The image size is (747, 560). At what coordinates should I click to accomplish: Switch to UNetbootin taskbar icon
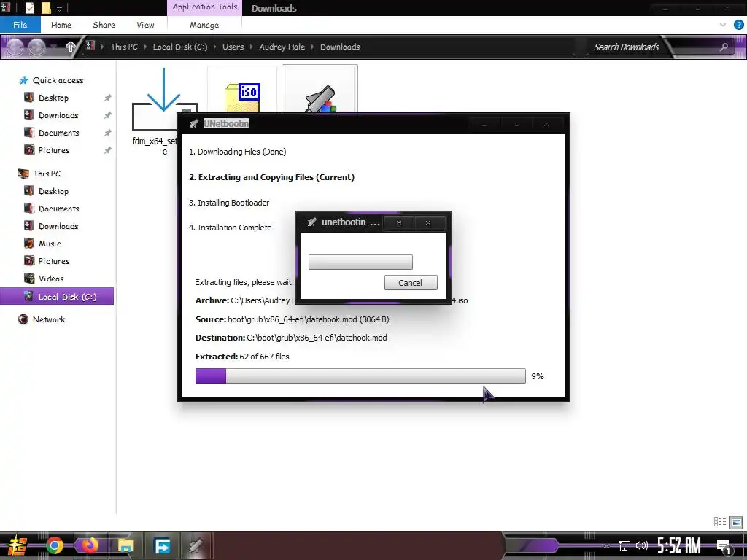tap(196, 545)
